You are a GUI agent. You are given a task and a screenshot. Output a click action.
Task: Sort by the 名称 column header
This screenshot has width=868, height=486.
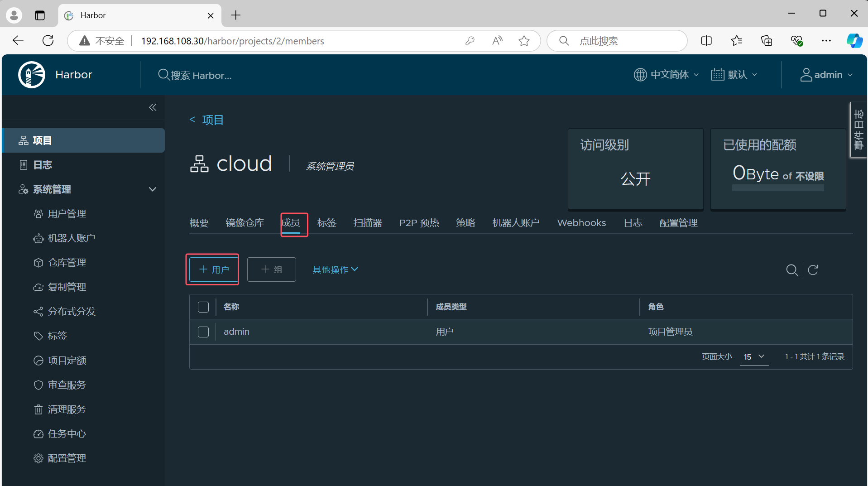[231, 307]
